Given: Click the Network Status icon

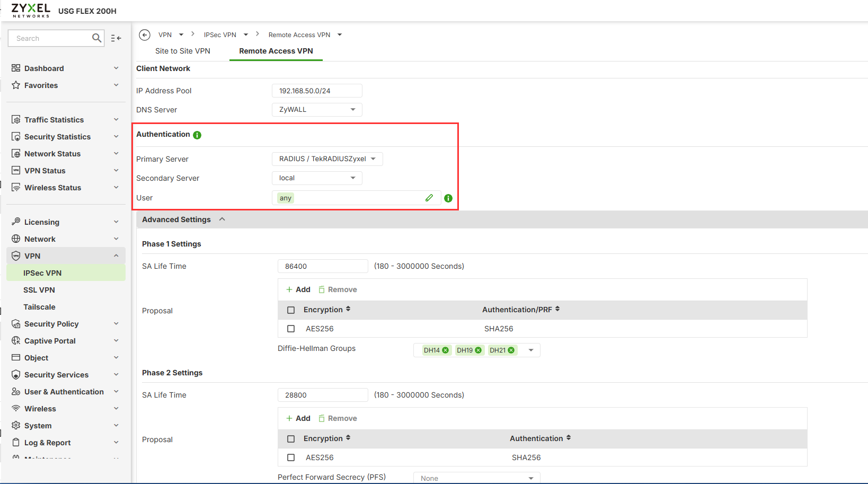Looking at the screenshot, I should pos(16,154).
